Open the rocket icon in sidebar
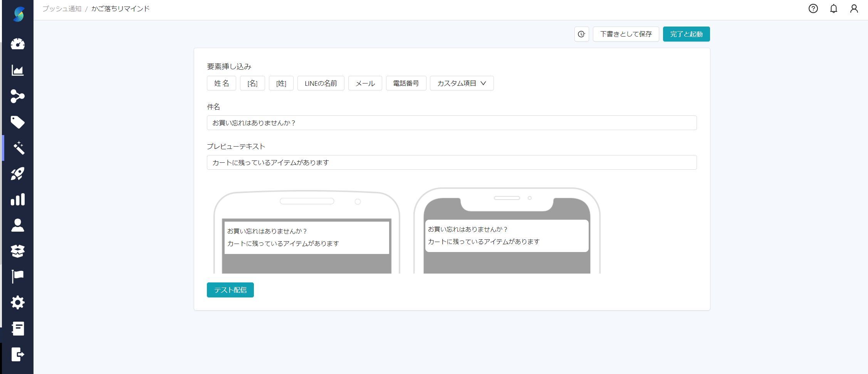868x374 pixels. click(18, 174)
